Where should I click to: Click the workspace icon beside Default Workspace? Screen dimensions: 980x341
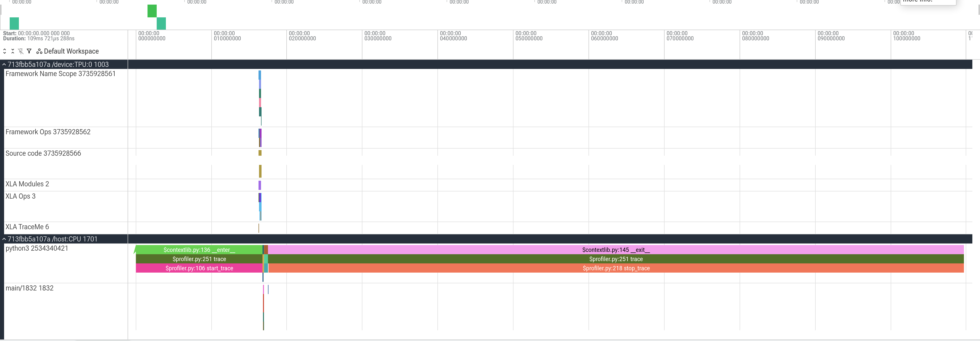(39, 51)
